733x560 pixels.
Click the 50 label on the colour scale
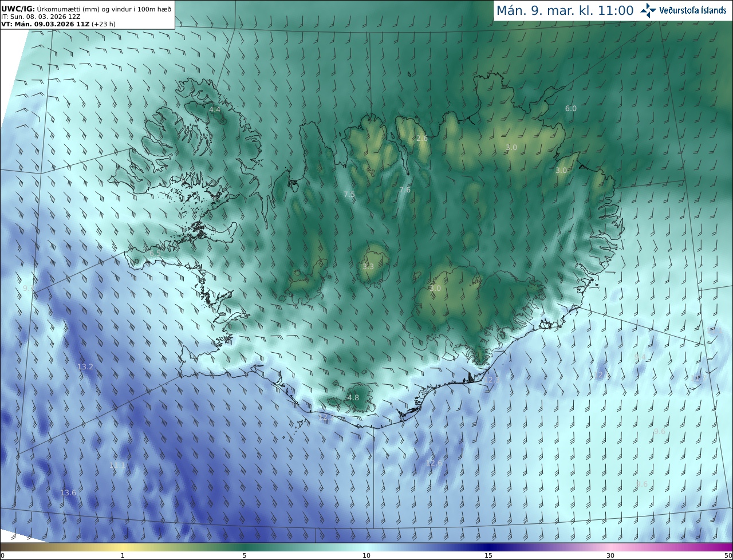(x=728, y=555)
